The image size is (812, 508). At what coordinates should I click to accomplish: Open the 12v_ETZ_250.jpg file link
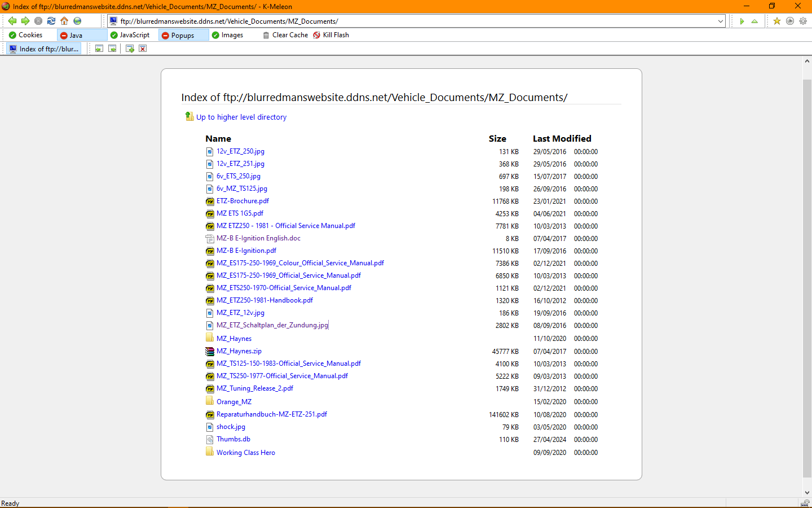(x=240, y=151)
